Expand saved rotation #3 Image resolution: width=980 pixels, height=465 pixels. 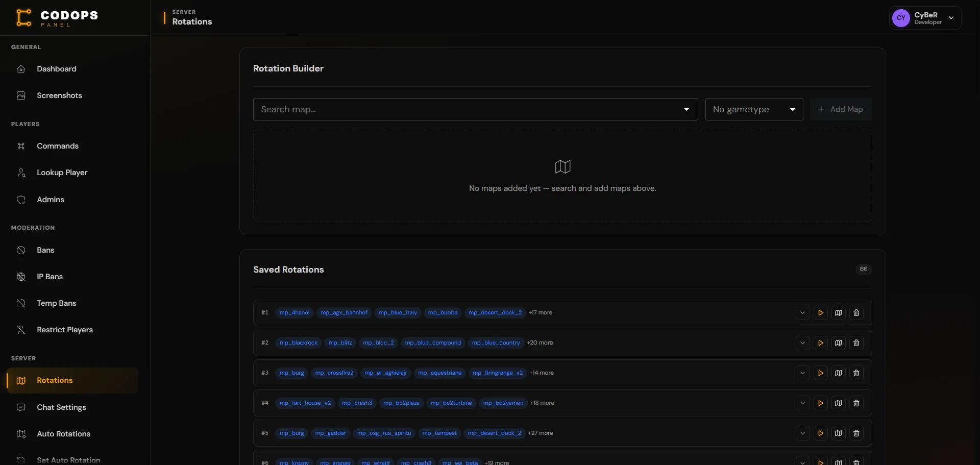(x=802, y=373)
